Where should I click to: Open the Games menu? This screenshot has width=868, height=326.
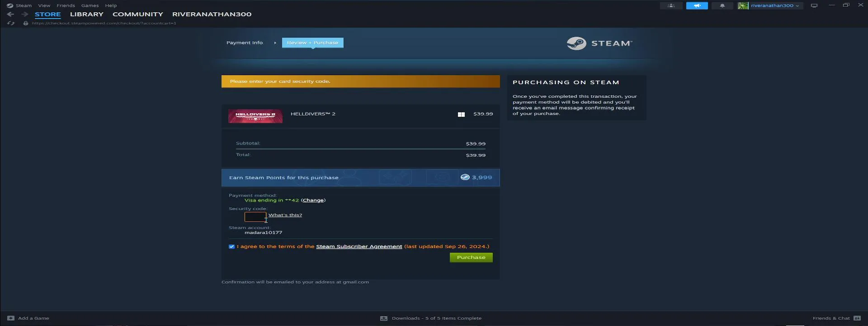90,5
